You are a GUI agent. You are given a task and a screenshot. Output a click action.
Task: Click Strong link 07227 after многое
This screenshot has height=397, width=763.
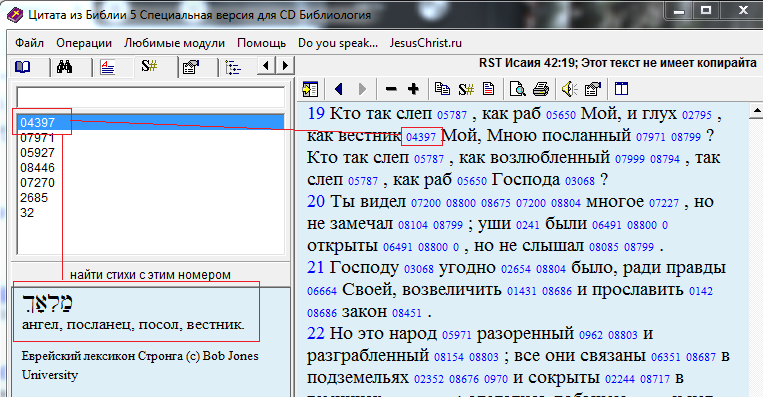(664, 203)
